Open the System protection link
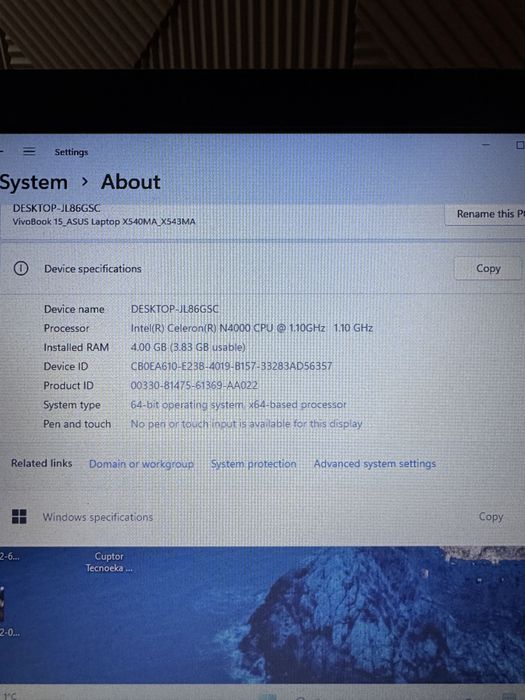The width and height of the screenshot is (525, 700). [254, 464]
